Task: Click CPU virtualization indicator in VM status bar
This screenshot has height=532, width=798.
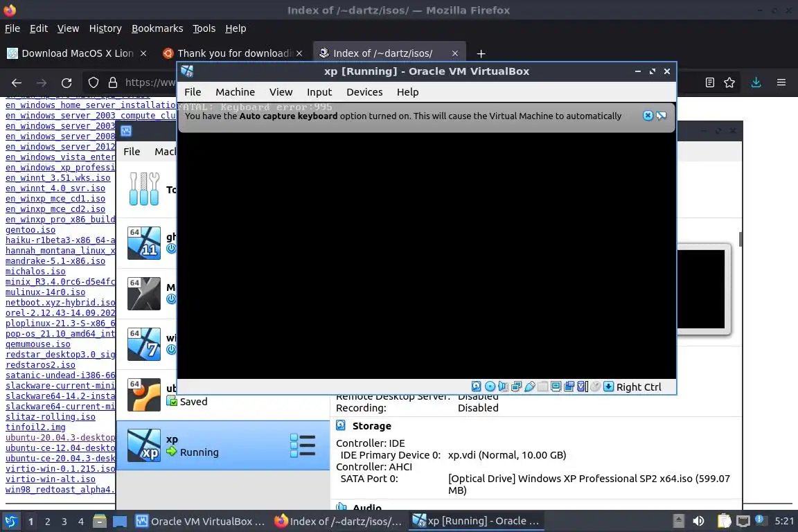Action: (580, 387)
